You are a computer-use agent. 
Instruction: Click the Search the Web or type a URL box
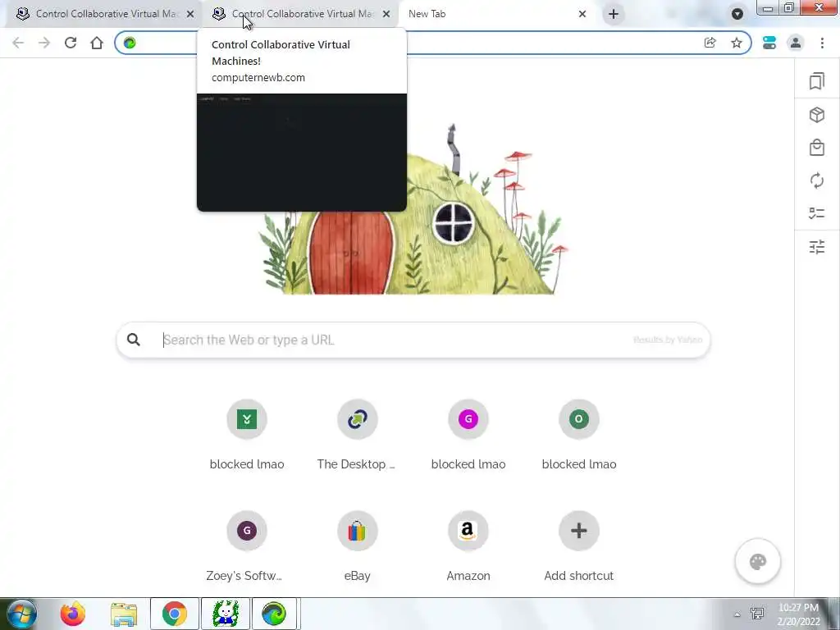tap(413, 340)
